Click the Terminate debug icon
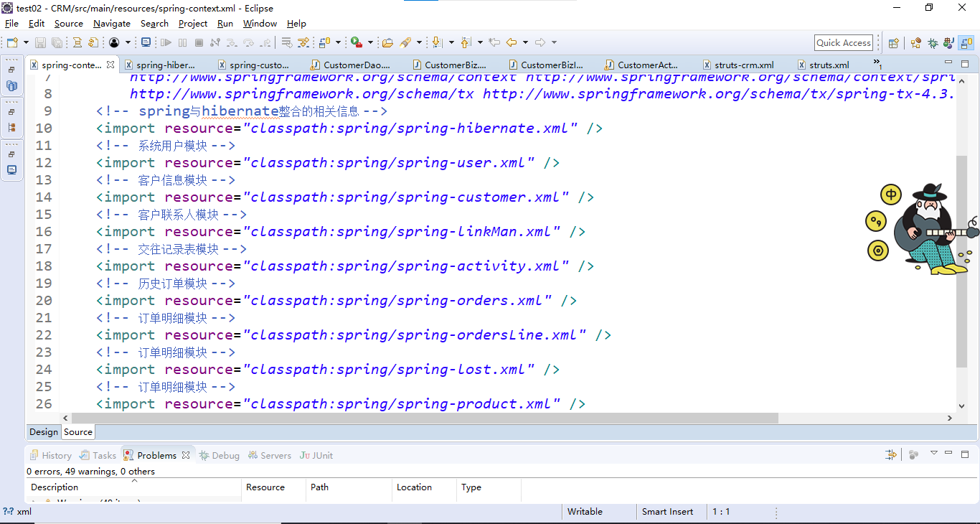 click(x=199, y=42)
